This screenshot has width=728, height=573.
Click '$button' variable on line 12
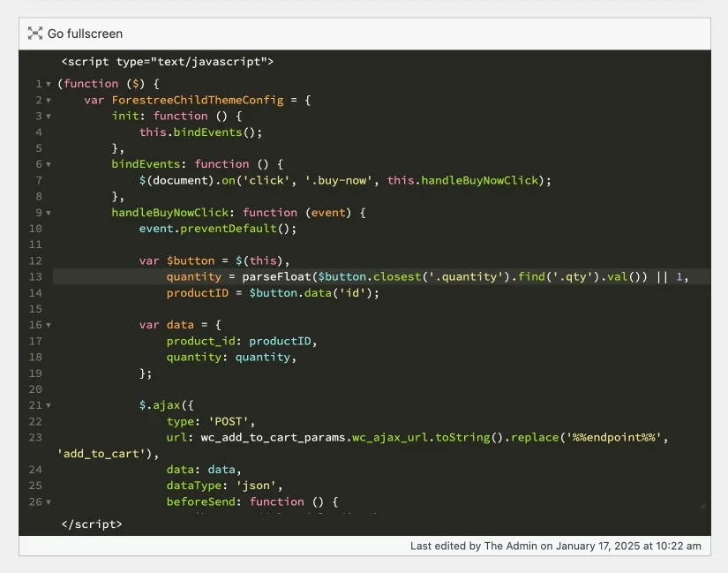coord(191,260)
